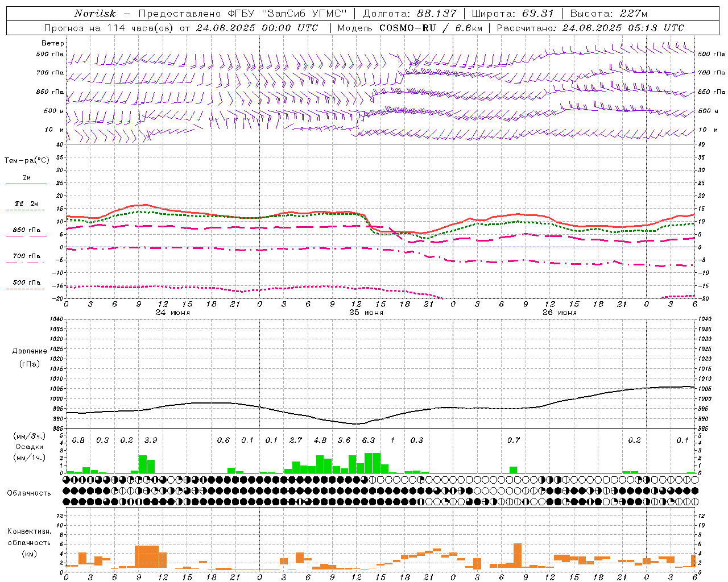Click the '25 июня' date label
Image resolution: width=728 pixels, height=582 pixels.
coord(366,313)
